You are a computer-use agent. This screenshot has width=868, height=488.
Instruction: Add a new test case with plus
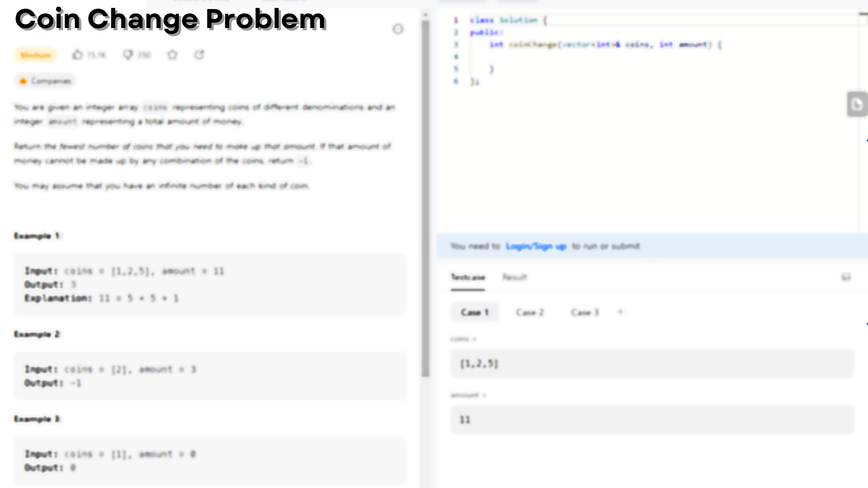tap(620, 312)
